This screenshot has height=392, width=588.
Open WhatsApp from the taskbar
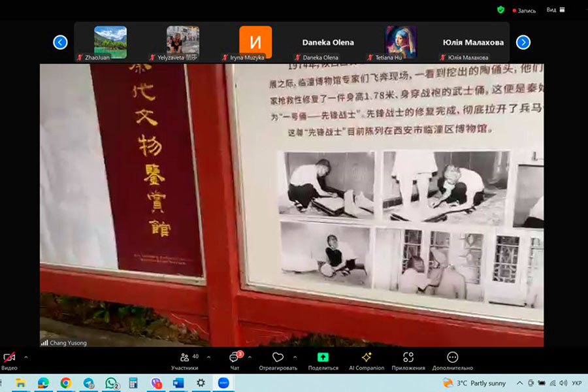point(111,383)
